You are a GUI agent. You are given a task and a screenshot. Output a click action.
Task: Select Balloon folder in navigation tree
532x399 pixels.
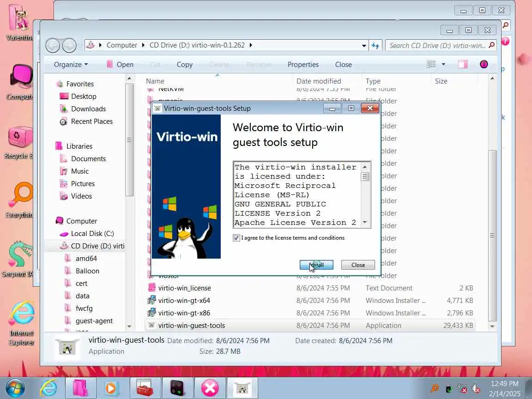[x=87, y=271]
